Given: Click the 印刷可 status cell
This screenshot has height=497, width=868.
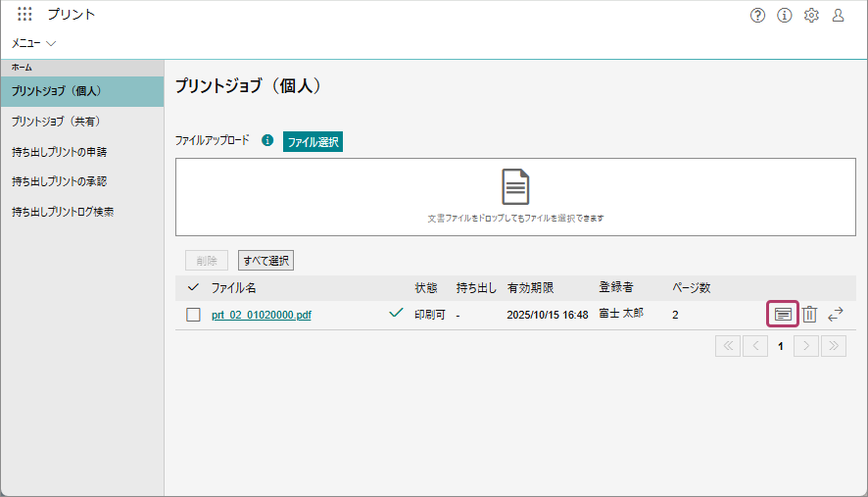Looking at the screenshot, I should [430, 315].
